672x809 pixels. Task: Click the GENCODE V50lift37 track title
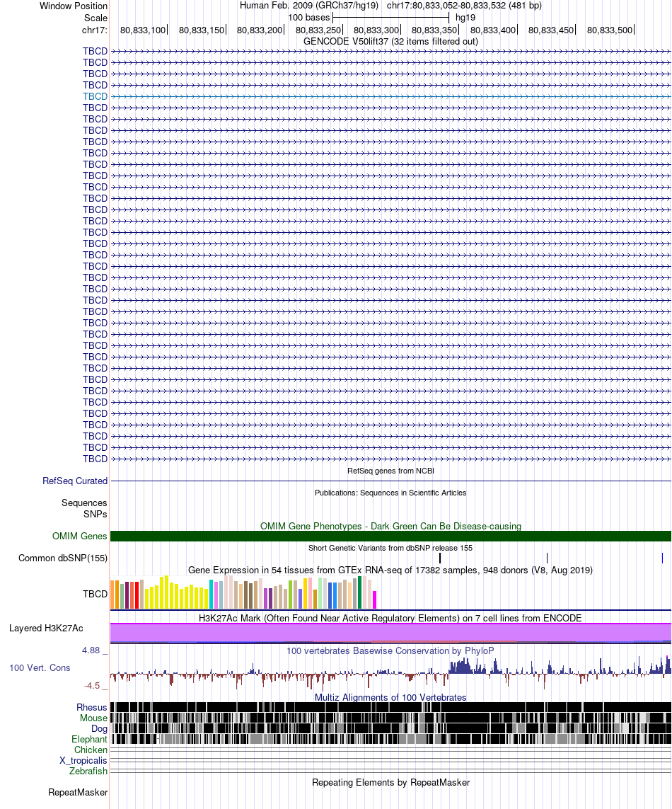pyautogui.click(x=390, y=41)
